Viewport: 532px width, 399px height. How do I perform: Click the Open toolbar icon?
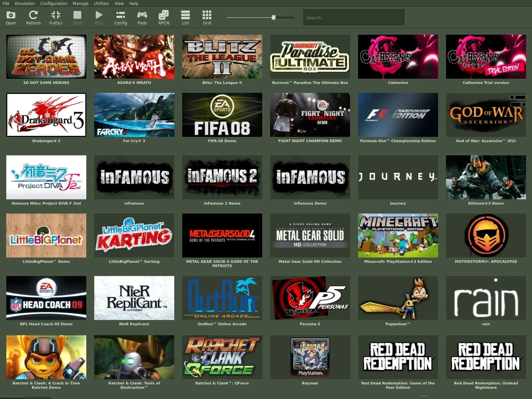pyautogui.click(x=11, y=18)
